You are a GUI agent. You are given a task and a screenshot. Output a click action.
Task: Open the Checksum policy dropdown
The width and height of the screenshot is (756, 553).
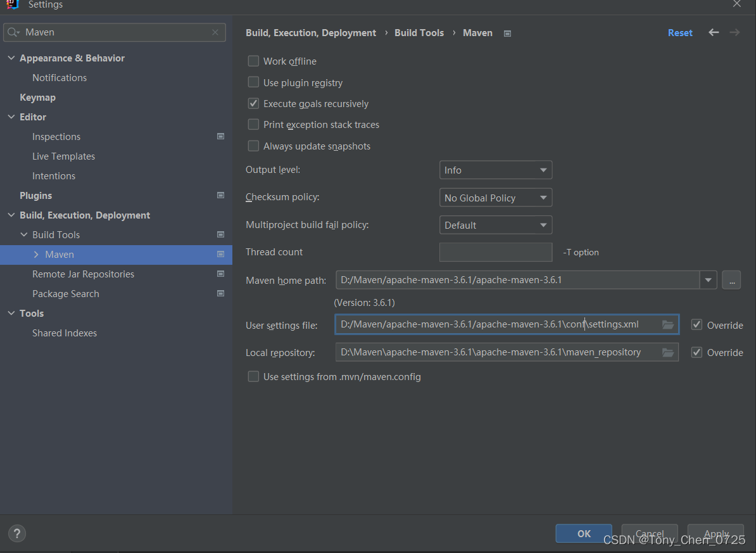tap(496, 198)
